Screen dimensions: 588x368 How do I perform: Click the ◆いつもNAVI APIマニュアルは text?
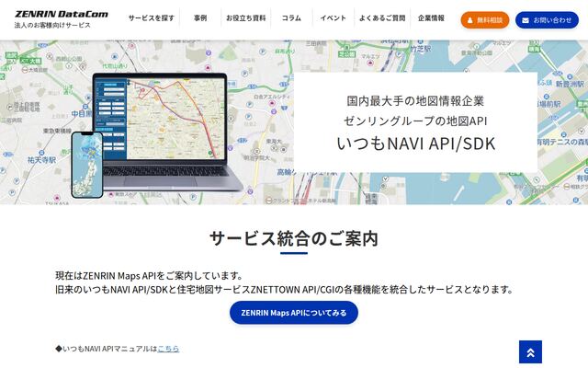click(107, 349)
